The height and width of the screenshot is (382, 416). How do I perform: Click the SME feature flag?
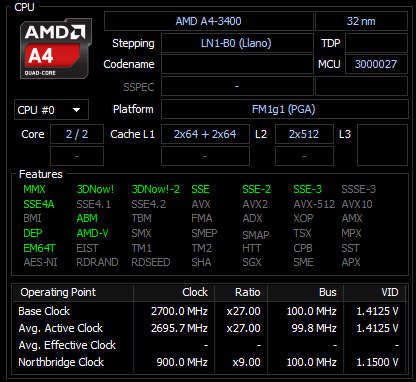(303, 262)
